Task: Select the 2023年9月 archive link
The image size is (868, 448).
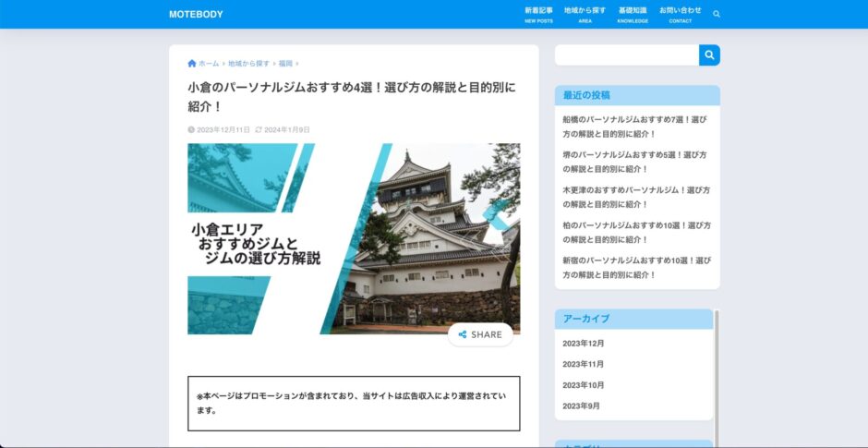Action: pos(581,406)
